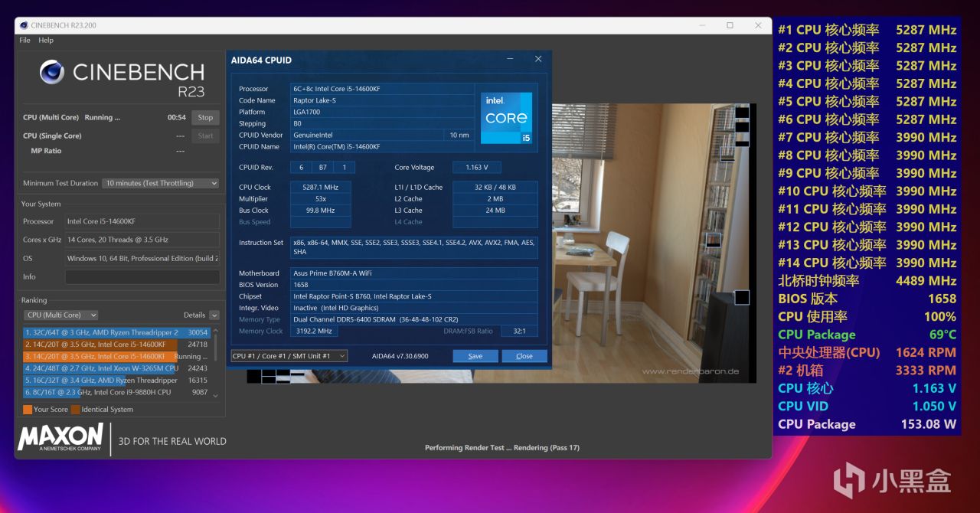Click the process size value 10 nm
The width and height of the screenshot is (980, 513).
[459, 135]
